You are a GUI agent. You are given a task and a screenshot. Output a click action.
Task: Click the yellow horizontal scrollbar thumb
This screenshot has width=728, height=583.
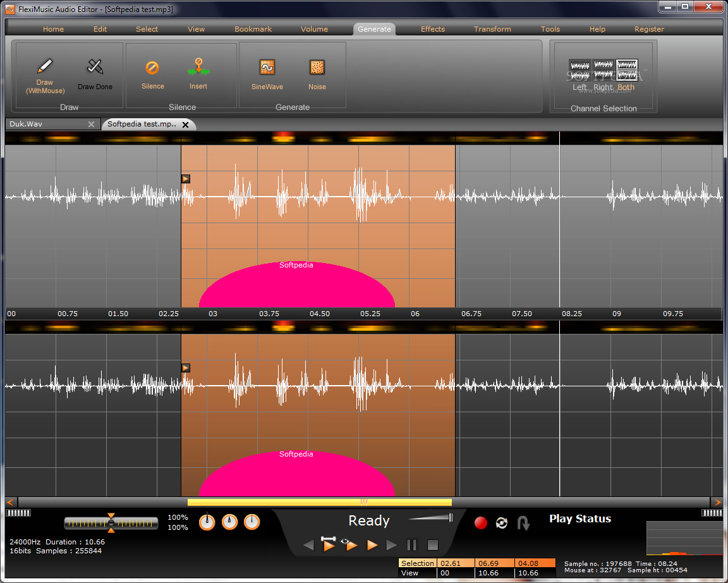[319, 502]
